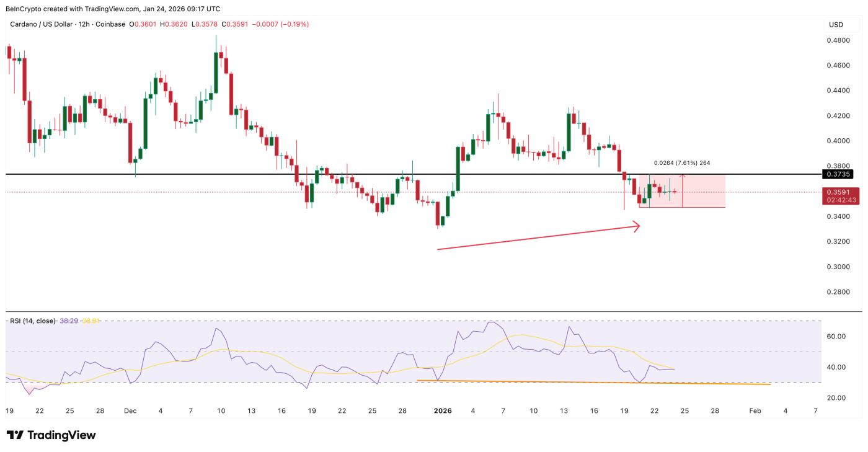Click the red upward trend arrow head
868x452 pixels.
coord(638,227)
